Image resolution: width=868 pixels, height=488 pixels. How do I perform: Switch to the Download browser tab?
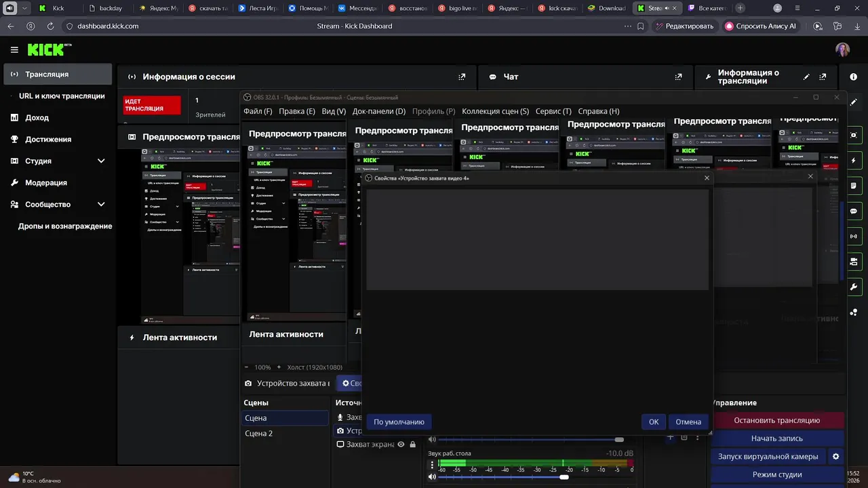point(608,8)
